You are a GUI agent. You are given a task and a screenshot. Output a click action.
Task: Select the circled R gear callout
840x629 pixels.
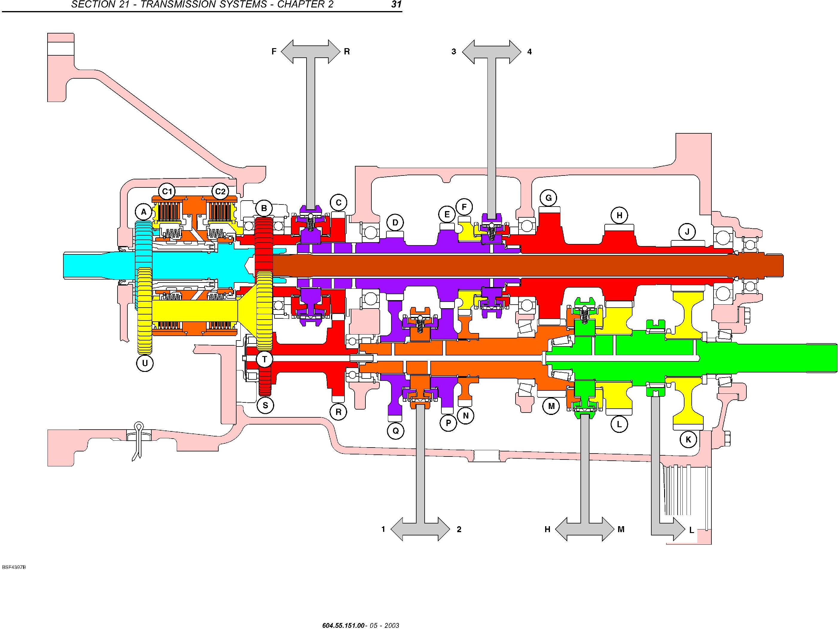tap(338, 412)
